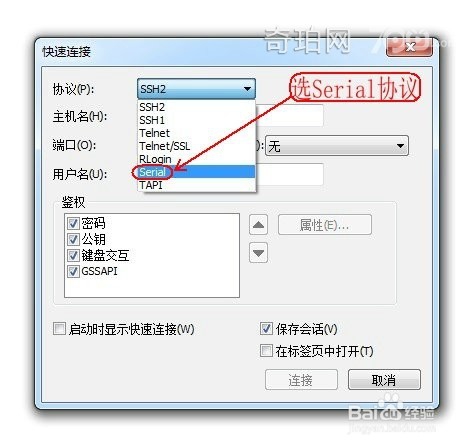Select the Telnet/SSL protocol entry
The width and height of the screenshot is (465, 446).
[x=197, y=146]
